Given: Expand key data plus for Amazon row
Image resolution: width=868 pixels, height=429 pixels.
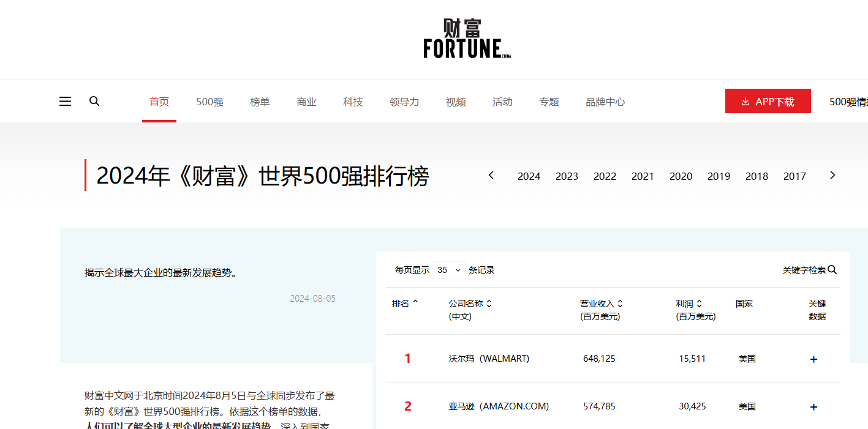Looking at the screenshot, I should pos(813,407).
